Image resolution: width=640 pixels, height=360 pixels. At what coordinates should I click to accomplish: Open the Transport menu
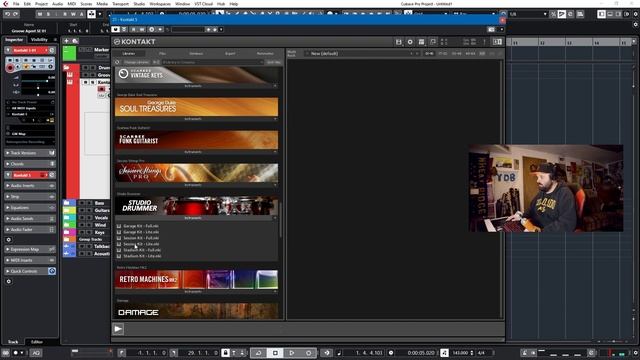(120, 4)
